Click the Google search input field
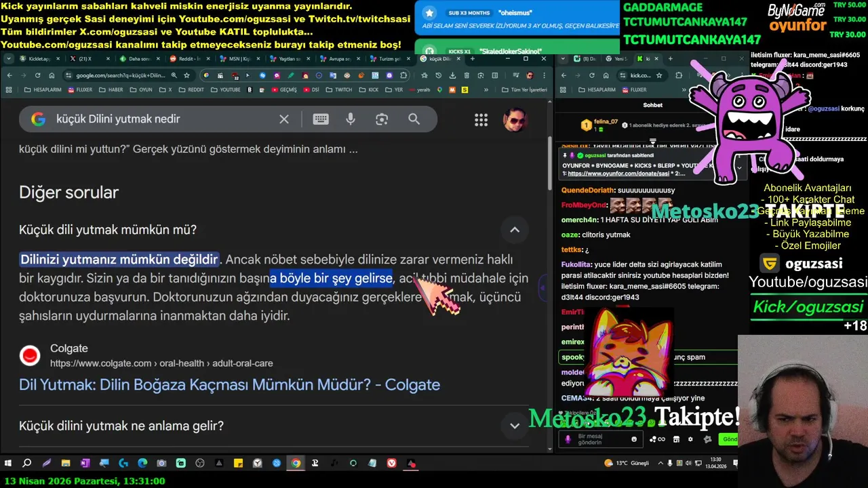The height and width of the screenshot is (488, 868). [163, 119]
